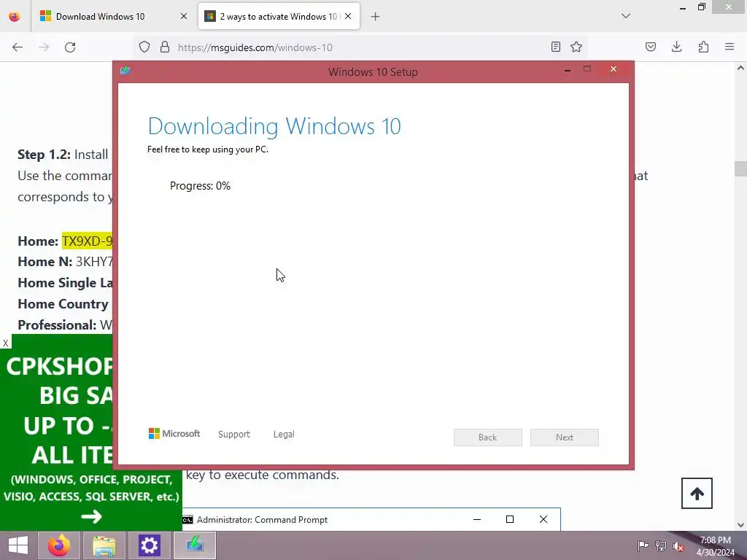Open Legal link in Windows 10 Setup
This screenshot has width=747, height=560.
[x=284, y=435]
